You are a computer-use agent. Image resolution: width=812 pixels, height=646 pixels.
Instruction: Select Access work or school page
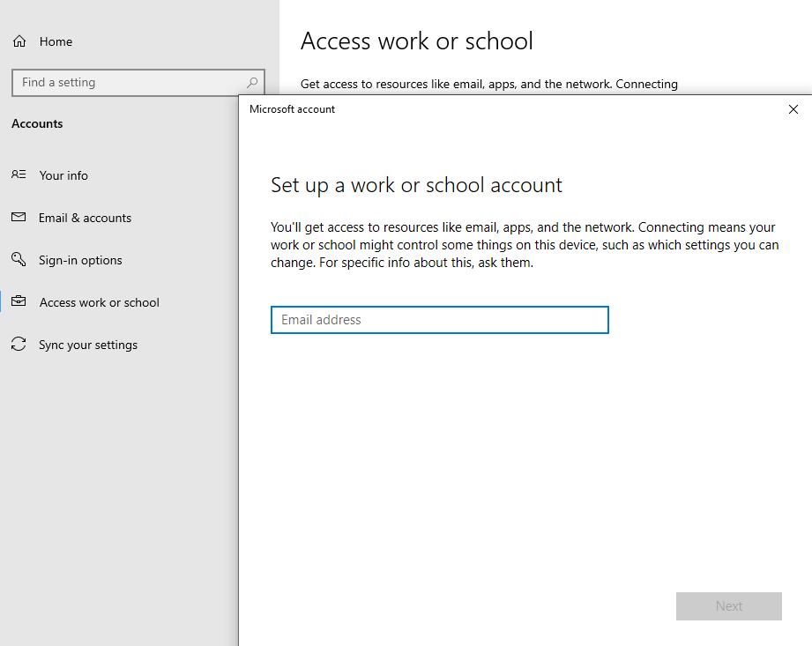[100, 302]
